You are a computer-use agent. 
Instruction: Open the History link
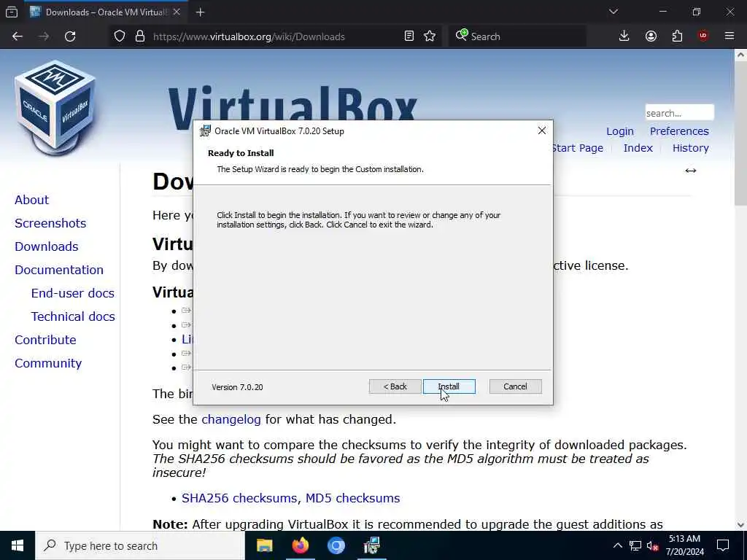(x=690, y=147)
